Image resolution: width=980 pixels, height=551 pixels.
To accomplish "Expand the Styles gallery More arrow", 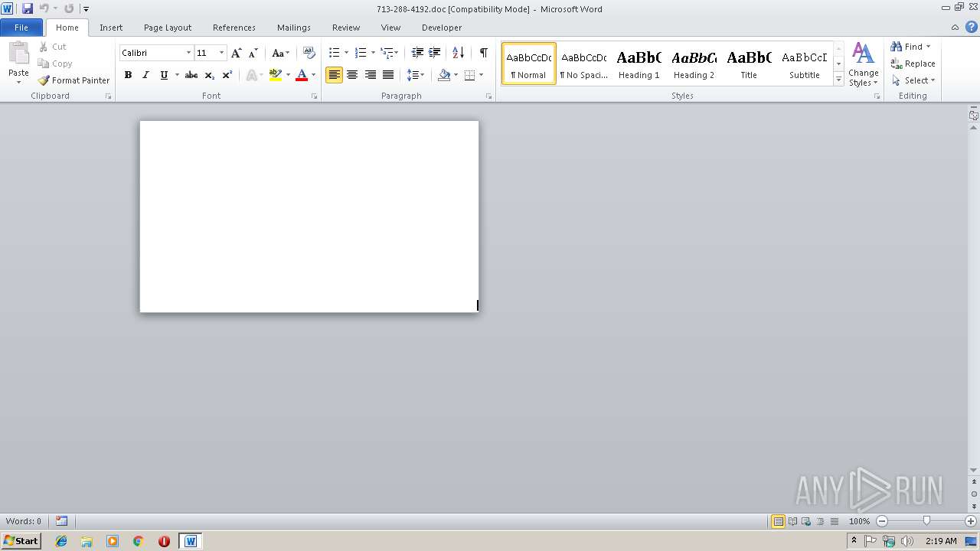I will (839, 80).
